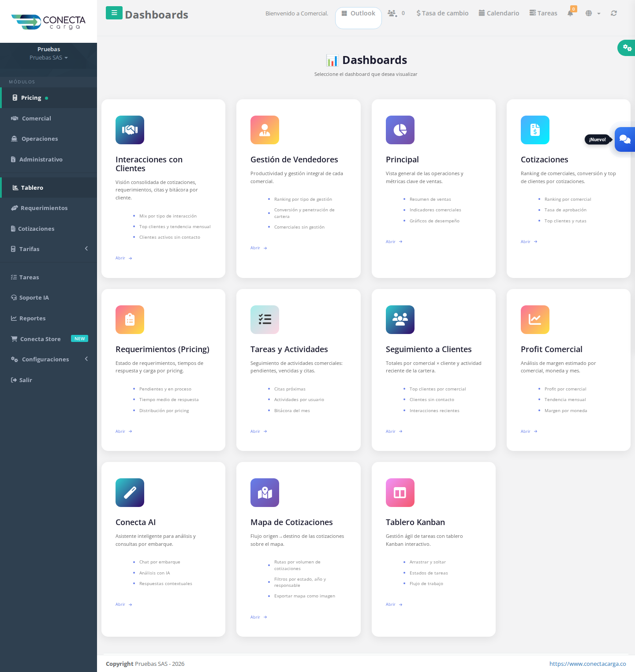Click the Mapa de Cotizaciones map icon
The height and width of the screenshot is (672, 635).
(265, 492)
